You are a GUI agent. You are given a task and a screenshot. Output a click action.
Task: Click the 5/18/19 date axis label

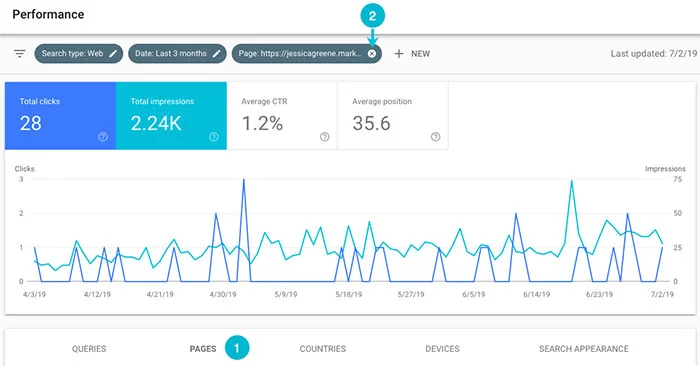click(349, 294)
